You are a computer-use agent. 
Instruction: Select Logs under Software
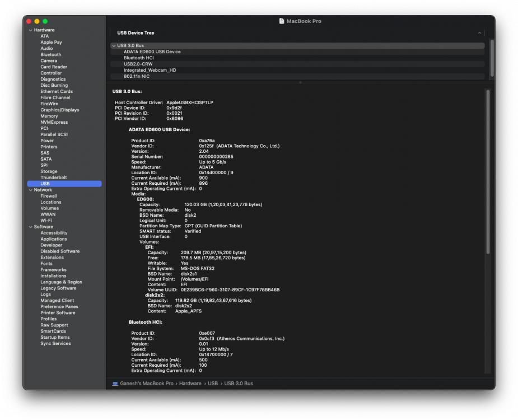tap(45, 295)
